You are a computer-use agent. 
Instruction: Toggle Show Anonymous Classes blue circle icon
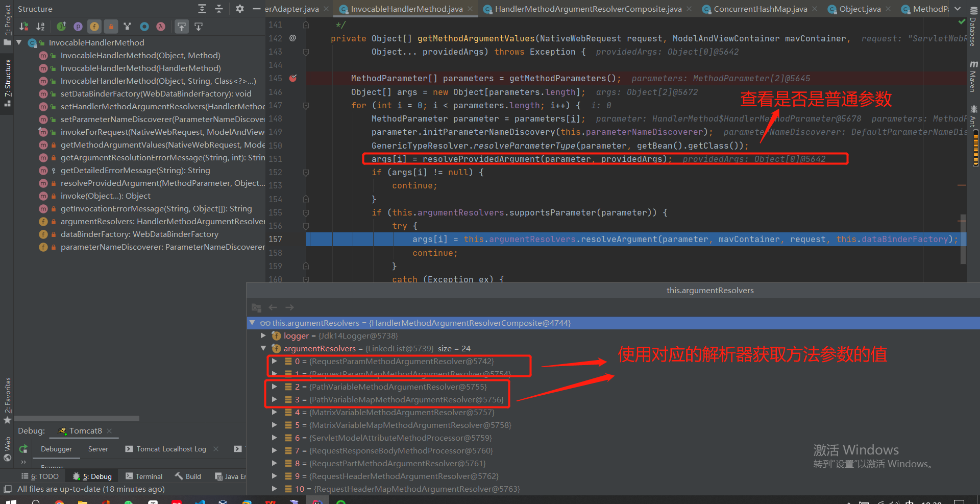click(144, 27)
